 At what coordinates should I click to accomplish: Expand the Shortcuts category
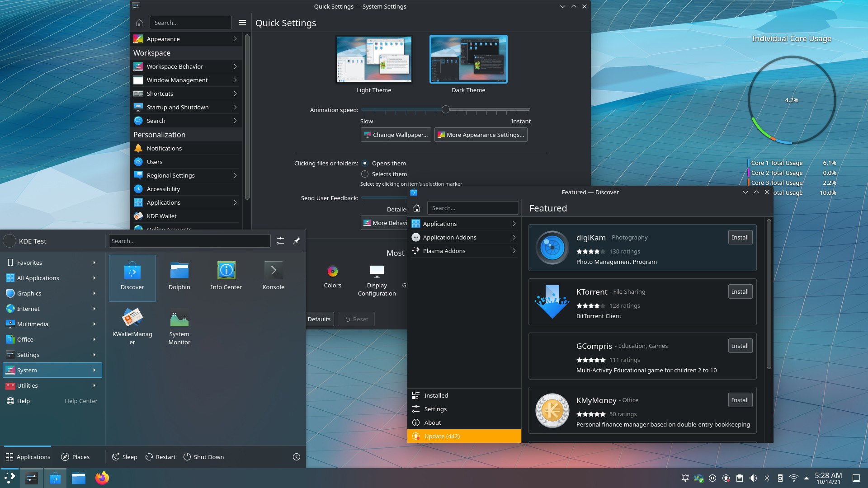tap(186, 94)
